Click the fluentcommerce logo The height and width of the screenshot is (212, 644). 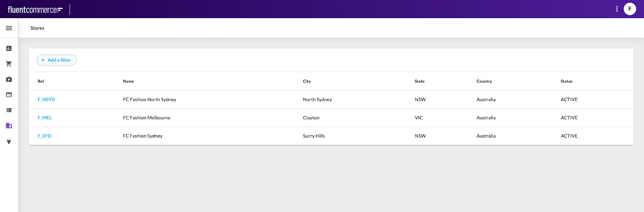[35, 10]
